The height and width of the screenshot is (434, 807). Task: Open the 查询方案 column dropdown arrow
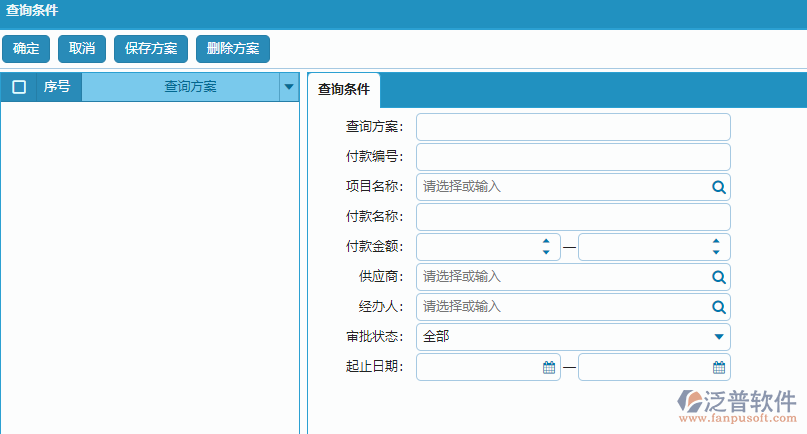click(289, 86)
